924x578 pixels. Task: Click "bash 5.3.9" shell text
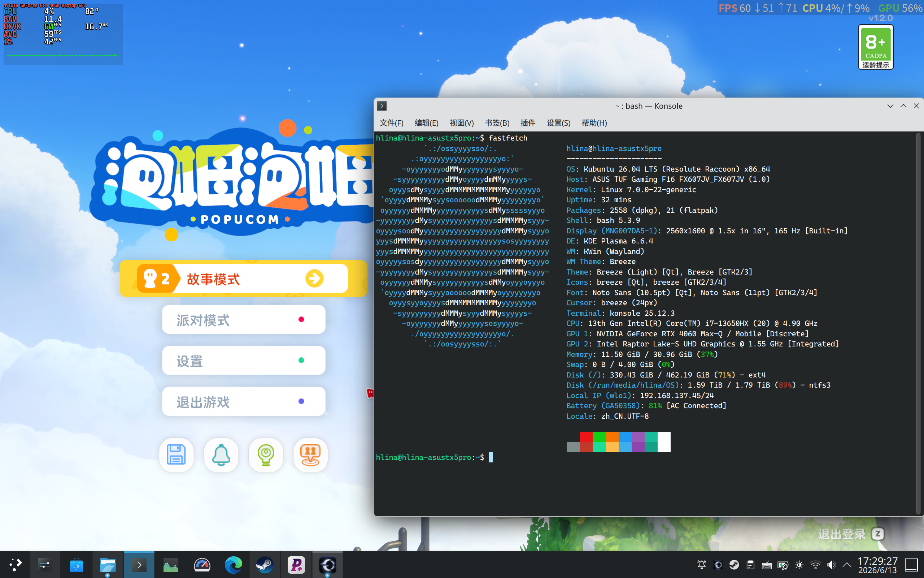619,221
